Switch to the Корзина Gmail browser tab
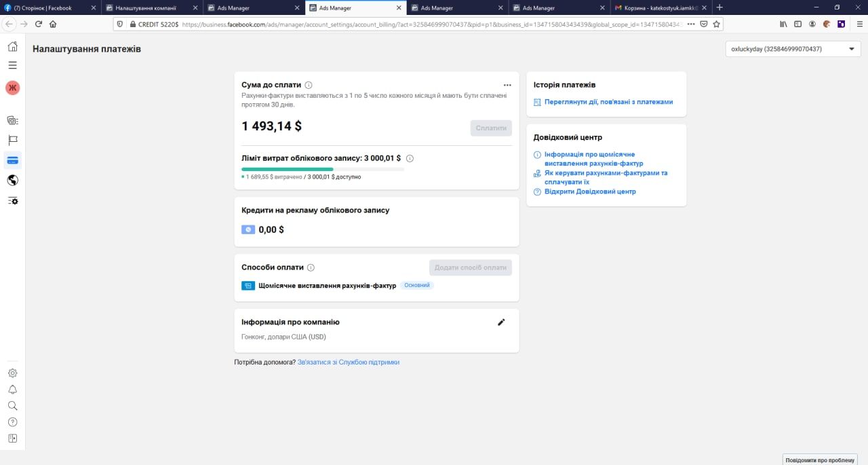Image resolution: width=868 pixels, height=465 pixels. tap(661, 7)
